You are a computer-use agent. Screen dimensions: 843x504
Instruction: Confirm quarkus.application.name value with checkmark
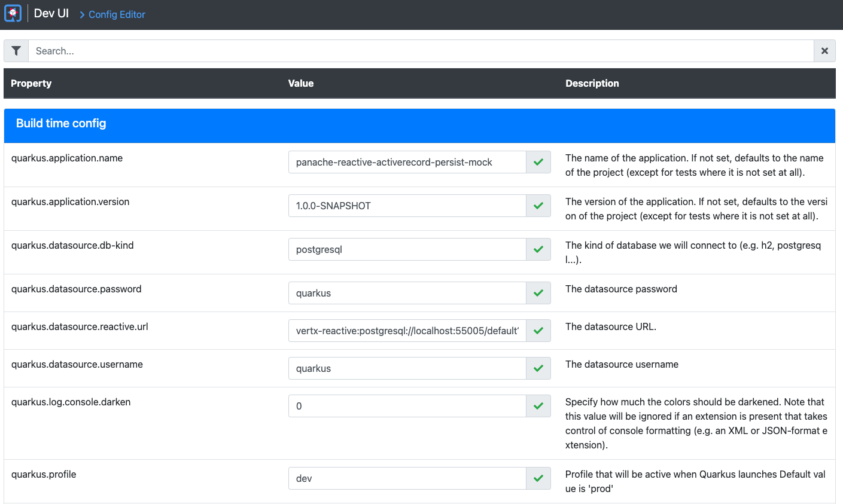[538, 162]
